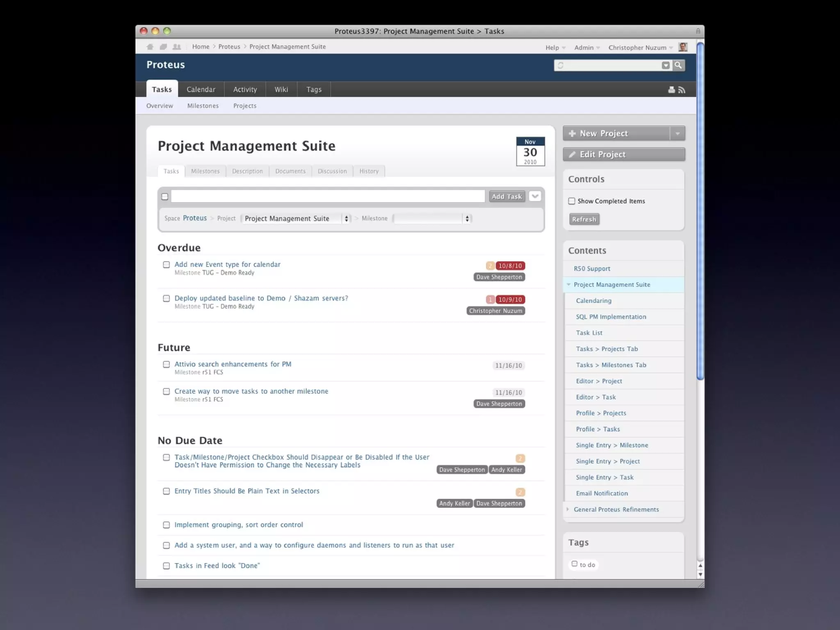Click the print icon in tab bar
The image size is (840, 630).
coord(671,90)
